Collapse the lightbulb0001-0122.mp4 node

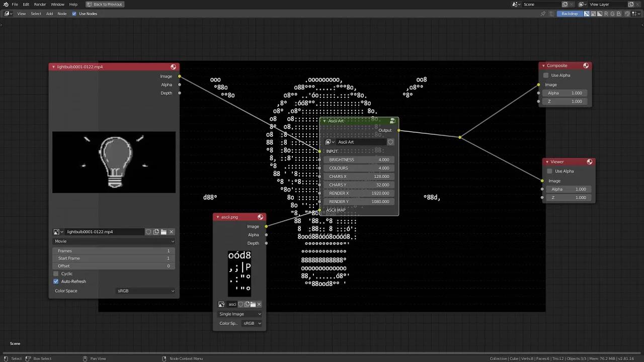click(x=53, y=67)
